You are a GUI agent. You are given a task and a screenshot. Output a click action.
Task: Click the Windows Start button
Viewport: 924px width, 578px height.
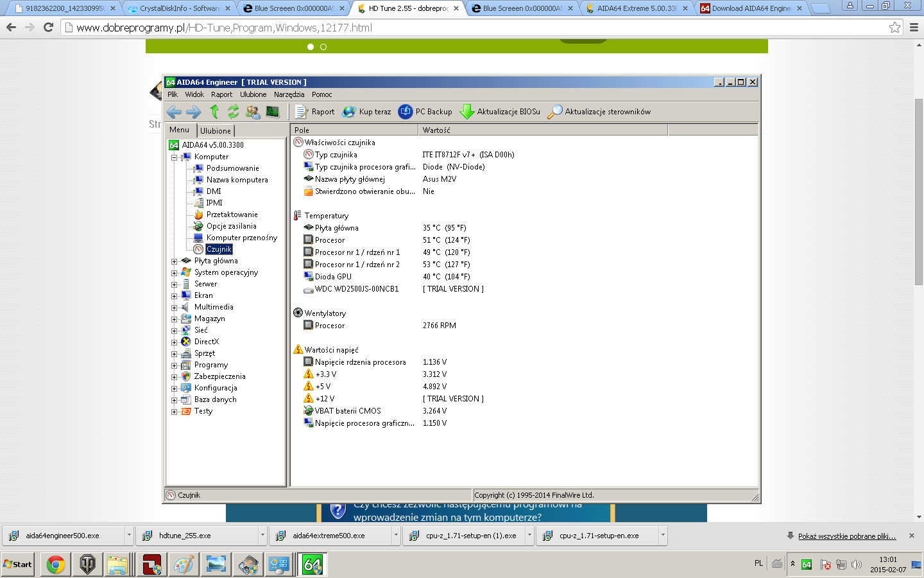[17, 565]
